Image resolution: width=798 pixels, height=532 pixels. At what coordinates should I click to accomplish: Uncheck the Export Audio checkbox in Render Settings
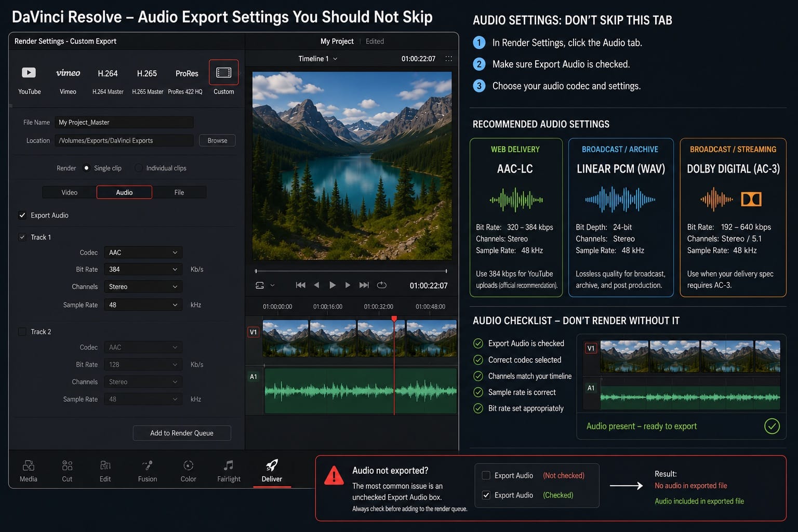tap(22, 215)
